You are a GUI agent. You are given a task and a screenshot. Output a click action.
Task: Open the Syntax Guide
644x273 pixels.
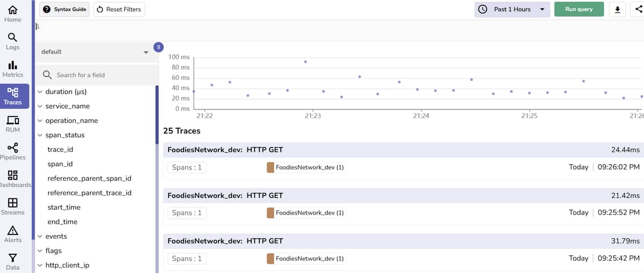(x=64, y=10)
